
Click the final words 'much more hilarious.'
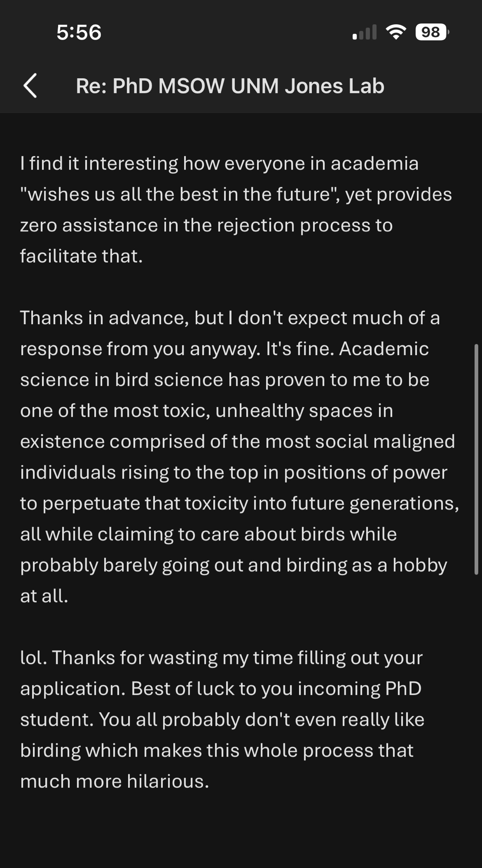pos(115,781)
